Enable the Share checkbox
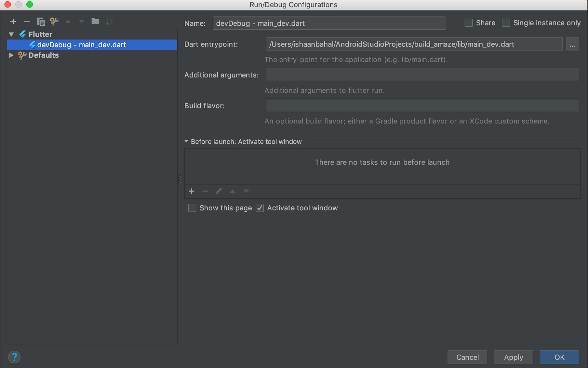Screen dimensions: 588x368 click(468, 23)
